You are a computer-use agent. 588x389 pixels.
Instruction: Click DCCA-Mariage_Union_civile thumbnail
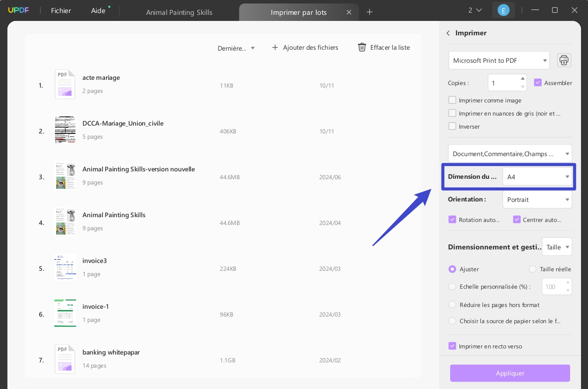(x=65, y=130)
